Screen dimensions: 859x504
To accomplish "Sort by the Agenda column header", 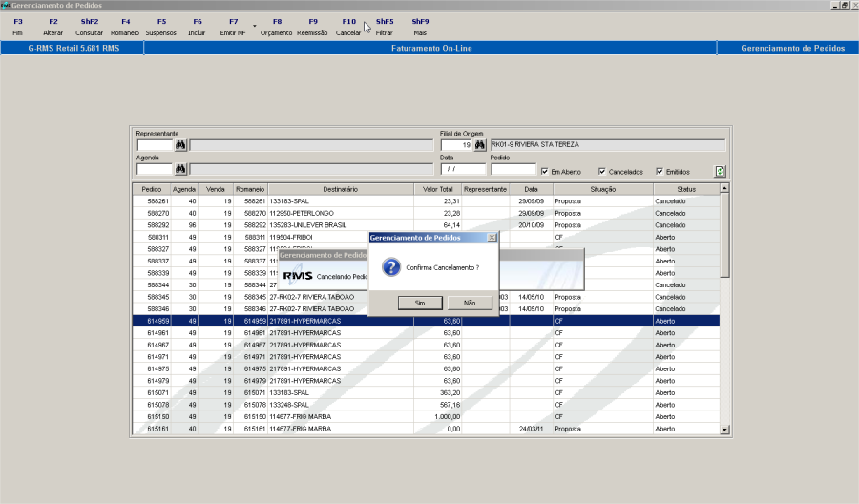I will [x=184, y=190].
